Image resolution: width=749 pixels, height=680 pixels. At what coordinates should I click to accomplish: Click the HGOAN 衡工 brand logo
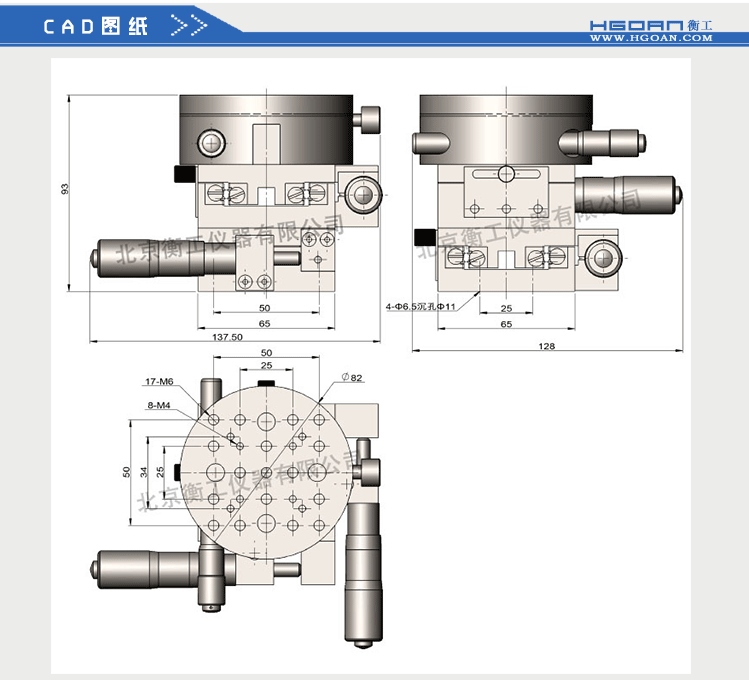(650, 22)
